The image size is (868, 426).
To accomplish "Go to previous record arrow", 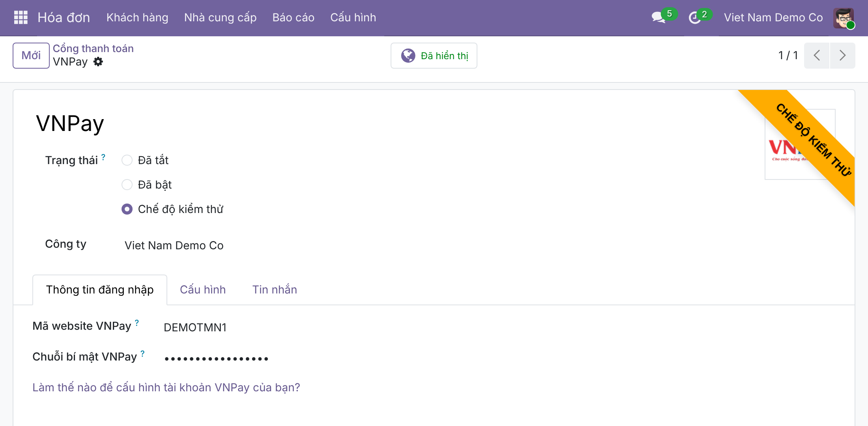I will pos(817,55).
